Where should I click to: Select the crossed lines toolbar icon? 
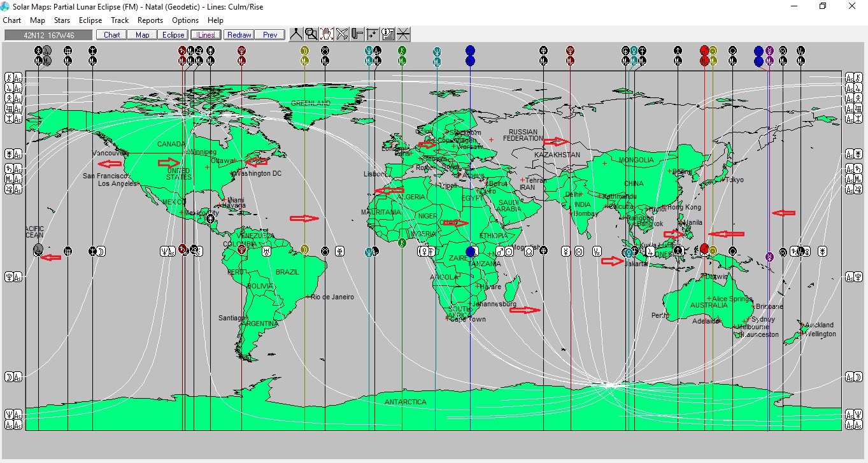tap(403, 34)
